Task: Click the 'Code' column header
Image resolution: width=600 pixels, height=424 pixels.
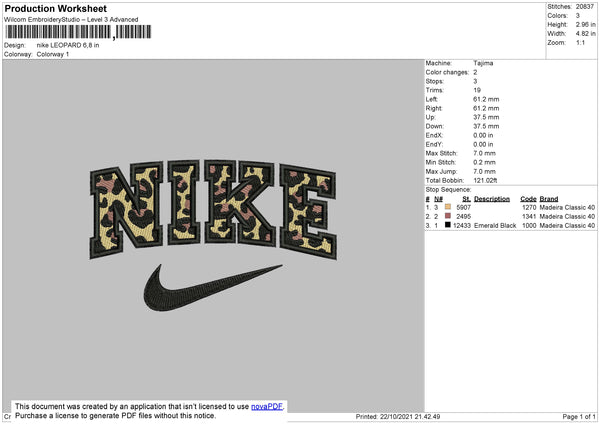Action: [528, 199]
